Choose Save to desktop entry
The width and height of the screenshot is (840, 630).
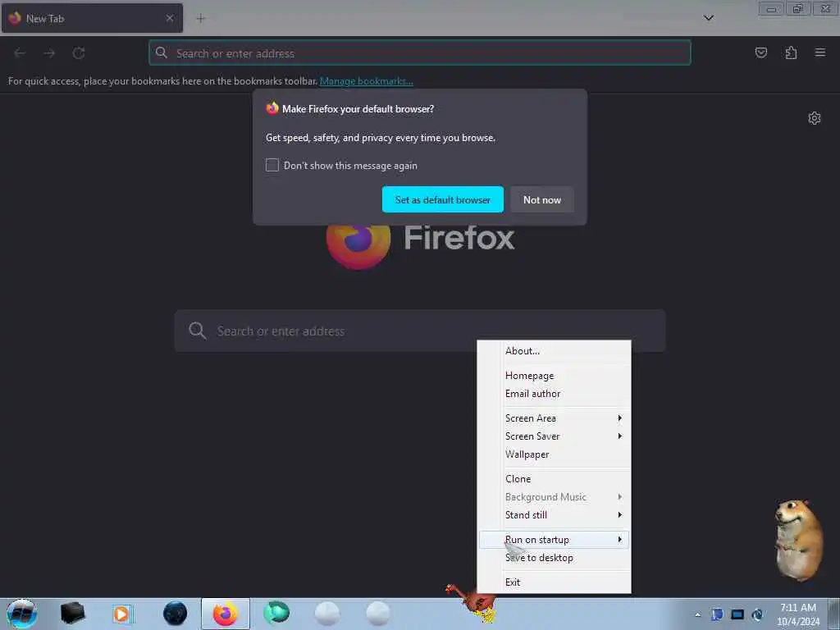pos(554,558)
